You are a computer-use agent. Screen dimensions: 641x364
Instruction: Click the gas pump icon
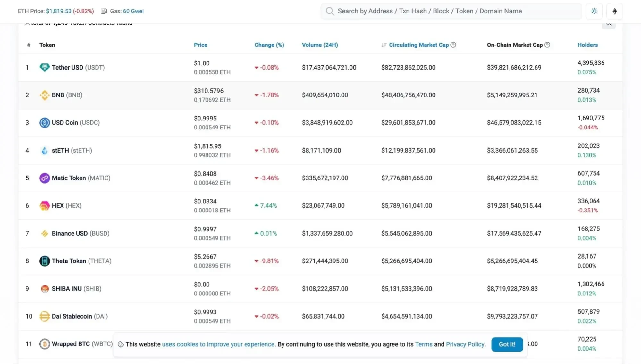(104, 11)
